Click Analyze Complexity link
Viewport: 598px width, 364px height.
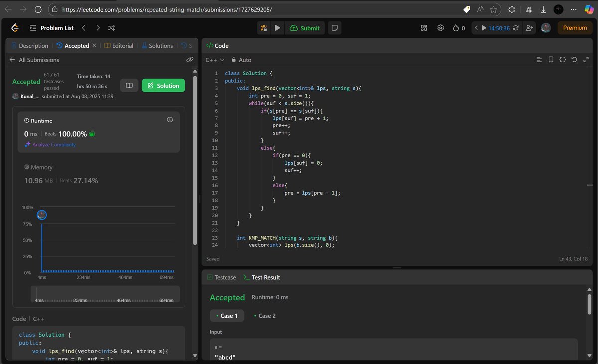pos(50,145)
